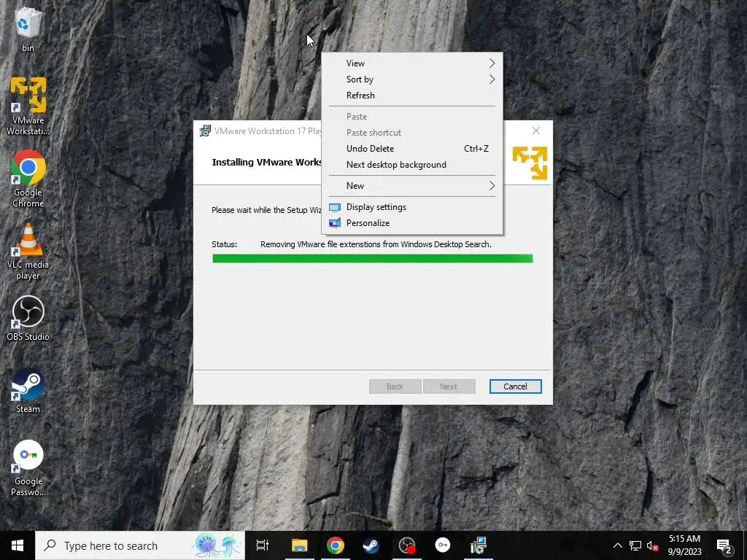Switch to the VMware installer taskbar icon
Viewport: 747px width, 560px height.
point(478,545)
